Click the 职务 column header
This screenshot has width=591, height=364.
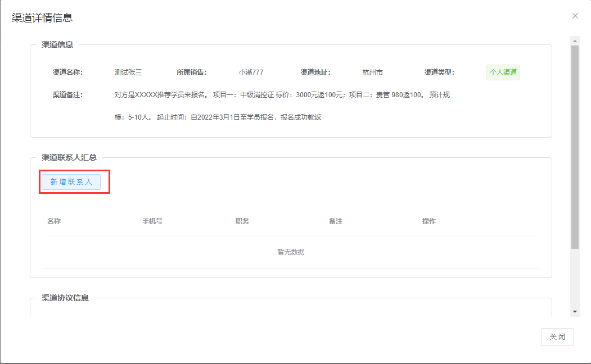click(242, 221)
